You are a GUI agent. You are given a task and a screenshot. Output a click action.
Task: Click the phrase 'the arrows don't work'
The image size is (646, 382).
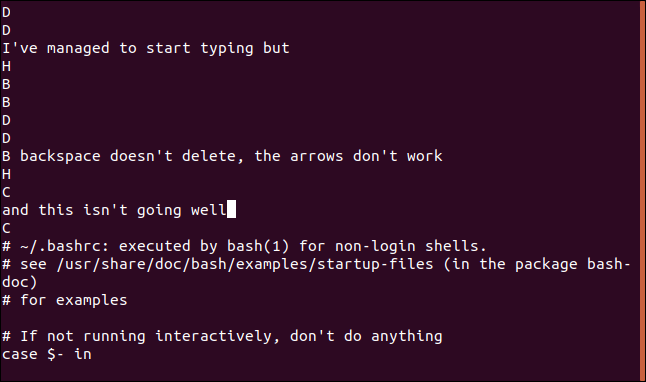tap(348, 156)
